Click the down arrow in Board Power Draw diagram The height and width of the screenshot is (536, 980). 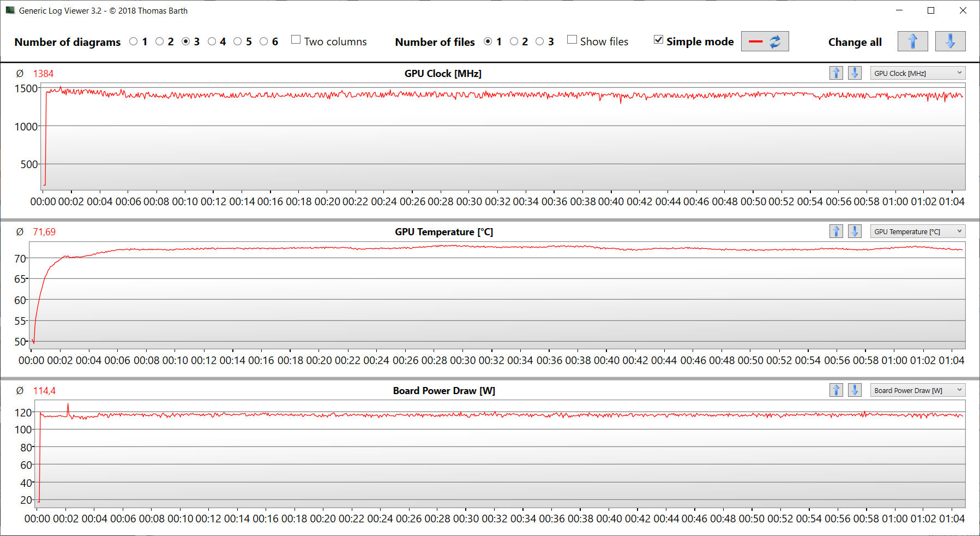click(x=855, y=390)
